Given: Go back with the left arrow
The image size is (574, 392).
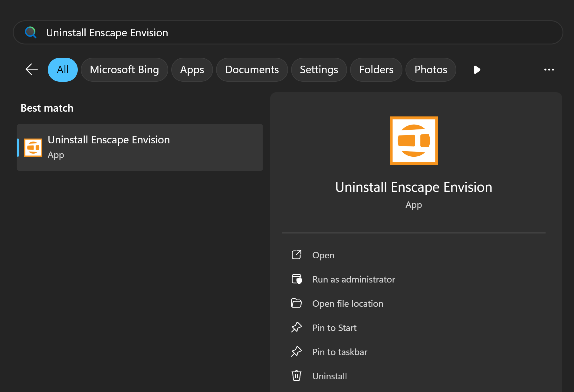Looking at the screenshot, I should [x=31, y=70].
